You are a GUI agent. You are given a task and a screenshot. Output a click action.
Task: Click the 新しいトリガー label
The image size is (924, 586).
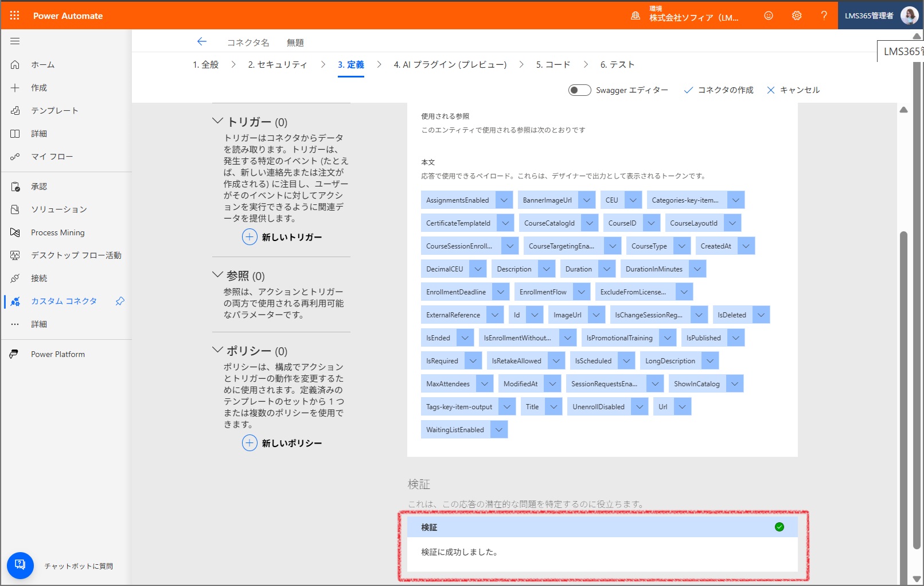(292, 237)
